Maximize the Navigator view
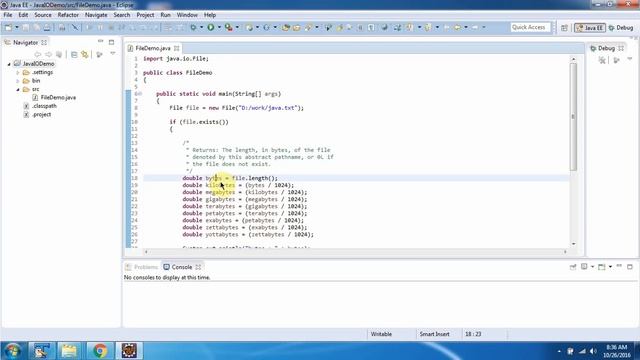Image resolution: width=640 pixels, height=360 pixels. 111,42
